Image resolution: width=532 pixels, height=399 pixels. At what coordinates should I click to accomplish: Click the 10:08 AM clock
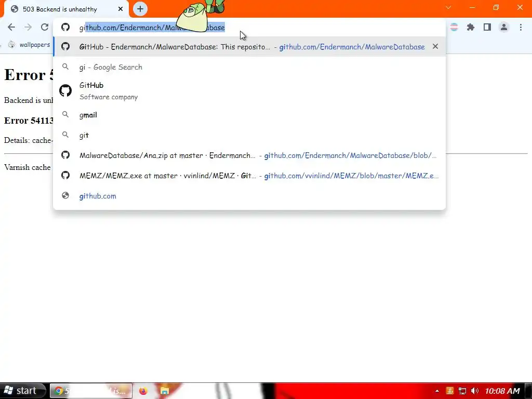(x=502, y=391)
